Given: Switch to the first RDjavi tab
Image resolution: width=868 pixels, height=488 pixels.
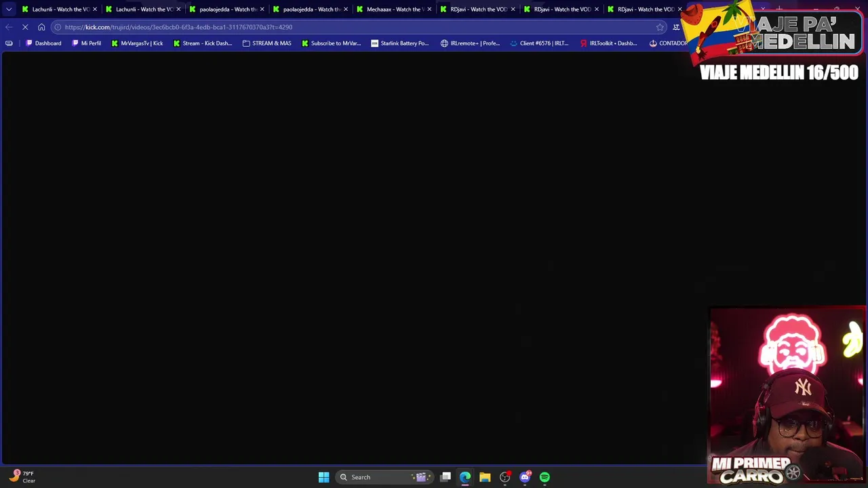Looking at the screenshot, I should point(478,9).
